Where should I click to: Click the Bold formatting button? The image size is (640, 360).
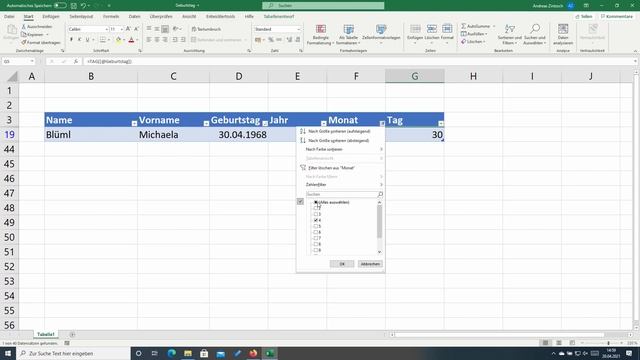coord(71,40)
